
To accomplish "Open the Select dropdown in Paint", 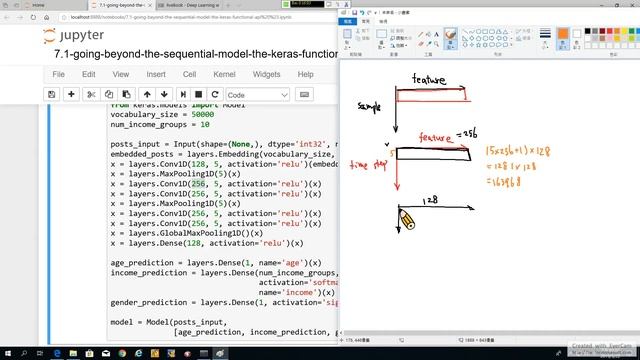I will [x=382, y=45].
